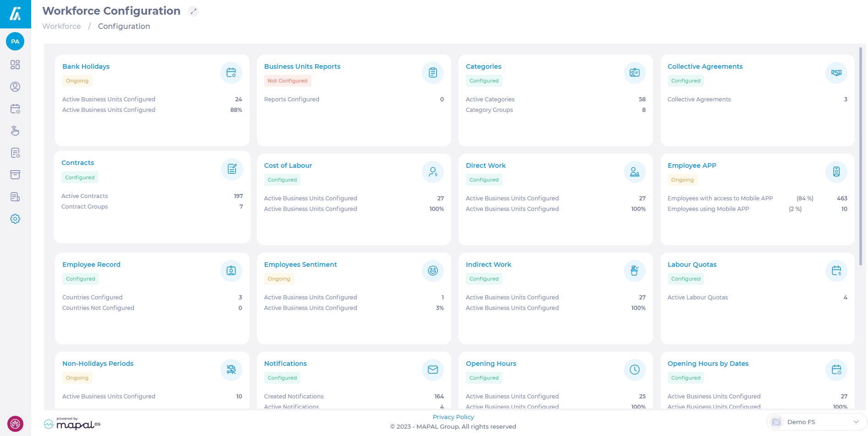Viewport: 868px width, 436px height.
Task: Open the calendar schedule item in the sidebar
Action: pos(15,109)
